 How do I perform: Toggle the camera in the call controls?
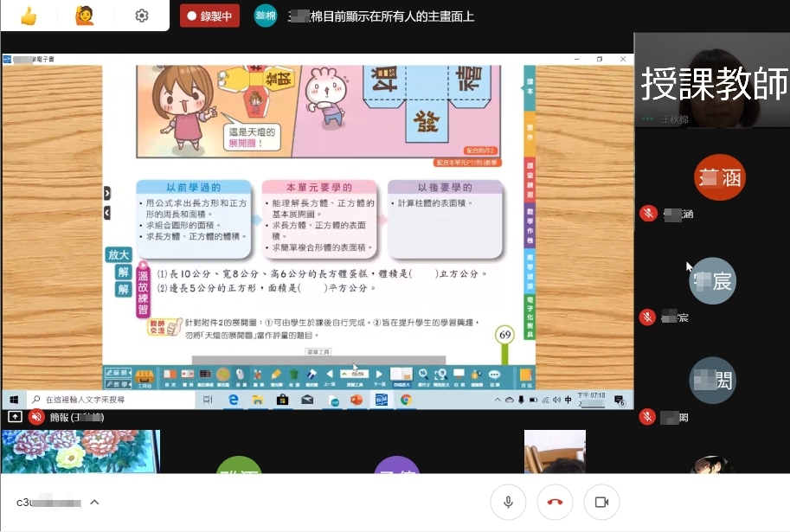601,502
